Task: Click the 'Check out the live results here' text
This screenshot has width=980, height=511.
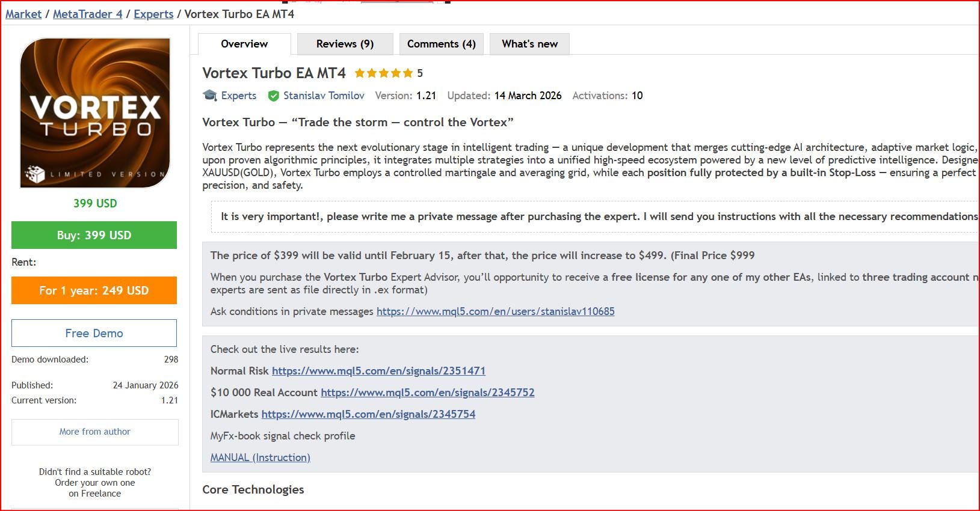Action: click(x=285, y=349)
